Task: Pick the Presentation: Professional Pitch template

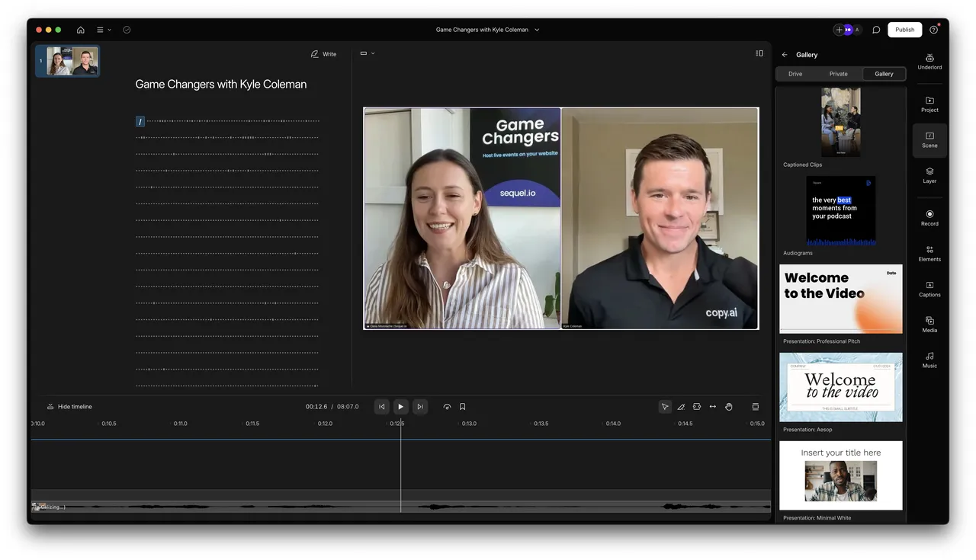Action: coord(841,299)
